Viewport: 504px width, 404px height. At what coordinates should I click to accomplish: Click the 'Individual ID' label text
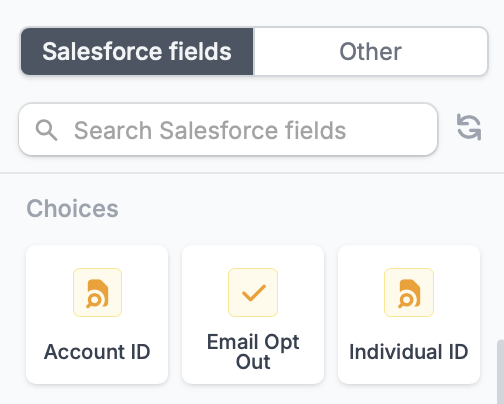click(x=409, y=352)
